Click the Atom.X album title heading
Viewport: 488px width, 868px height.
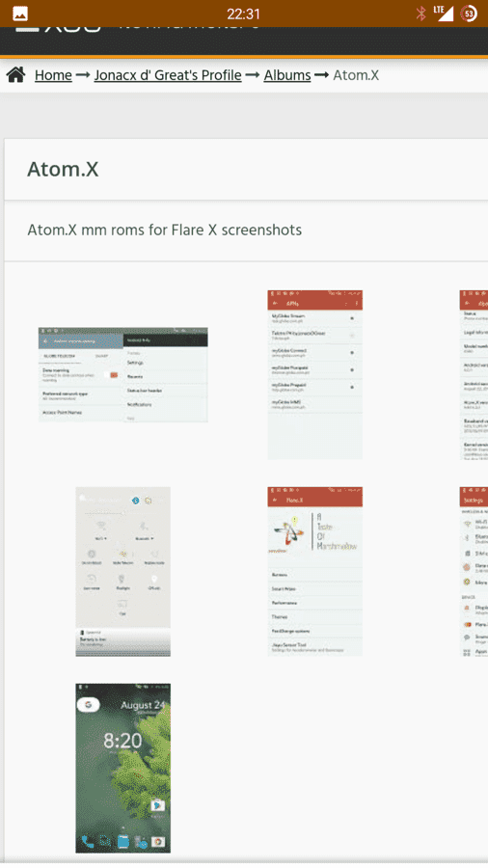pyautogui.click(x=63, y=170)
